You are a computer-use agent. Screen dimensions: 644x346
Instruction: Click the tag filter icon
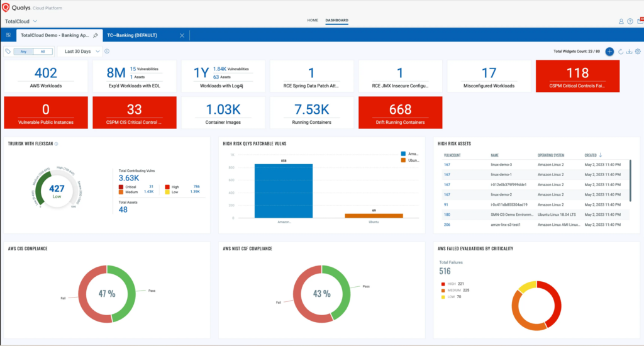(x=8, y=52)
